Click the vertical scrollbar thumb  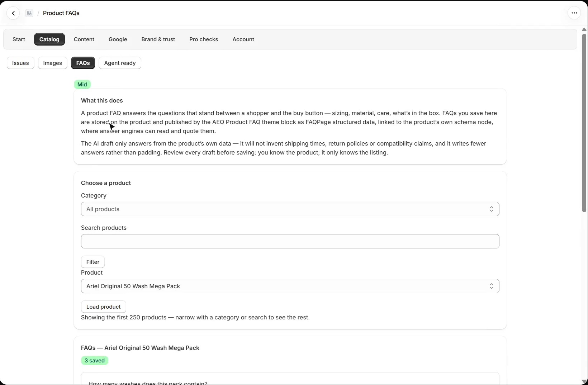click(584, 123)
